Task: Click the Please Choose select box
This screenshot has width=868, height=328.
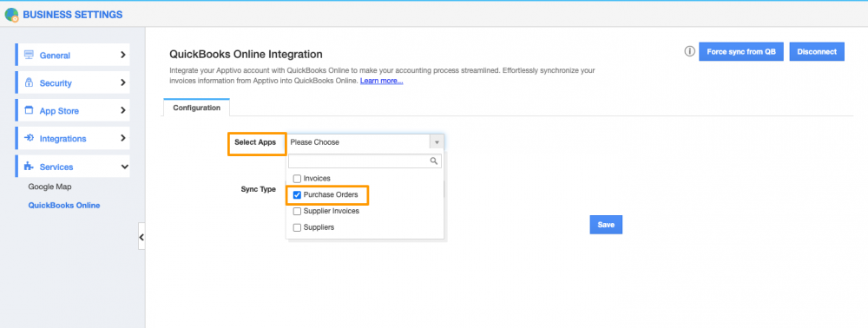Action: (365, 142)
